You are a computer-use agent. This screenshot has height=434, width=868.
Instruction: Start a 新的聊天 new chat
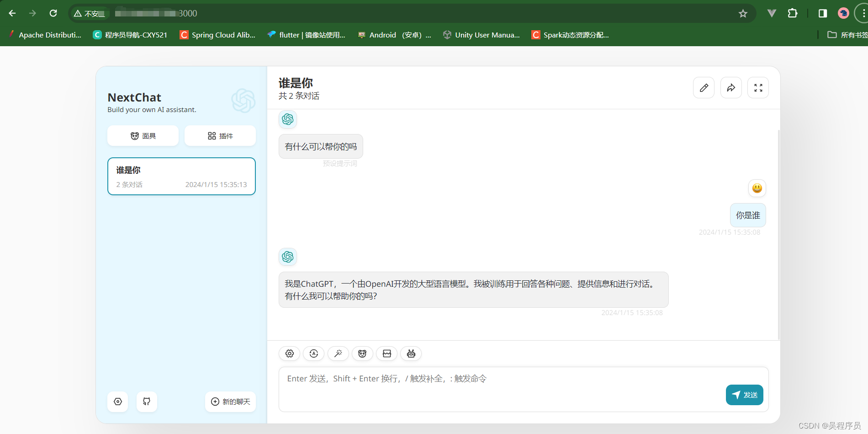tap(230, 402)
